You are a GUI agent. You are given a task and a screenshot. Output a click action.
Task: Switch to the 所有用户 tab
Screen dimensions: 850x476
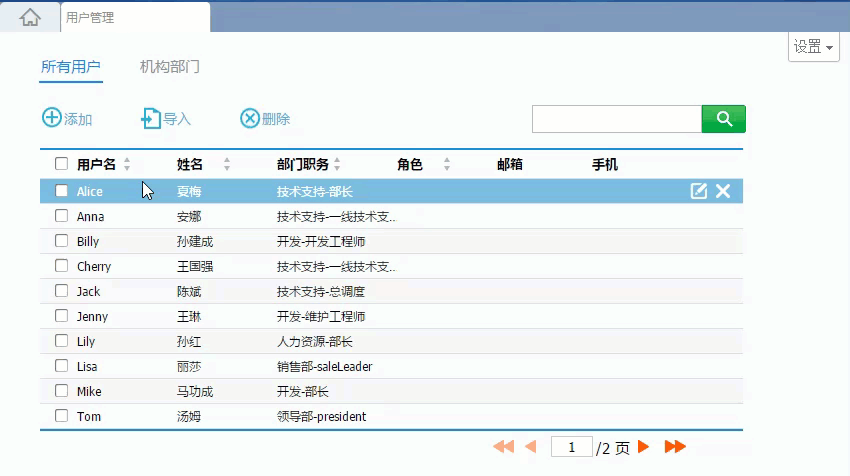pos(71,67)
